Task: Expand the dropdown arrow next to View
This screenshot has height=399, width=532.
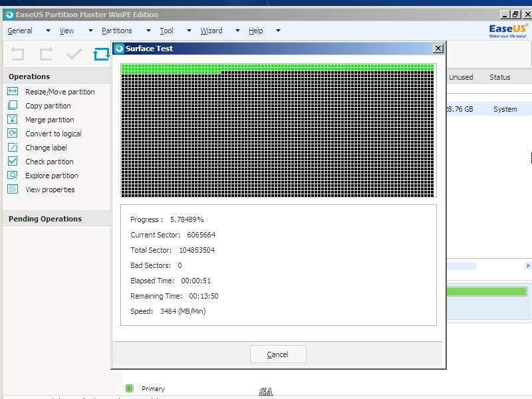Action: [90, 31]
